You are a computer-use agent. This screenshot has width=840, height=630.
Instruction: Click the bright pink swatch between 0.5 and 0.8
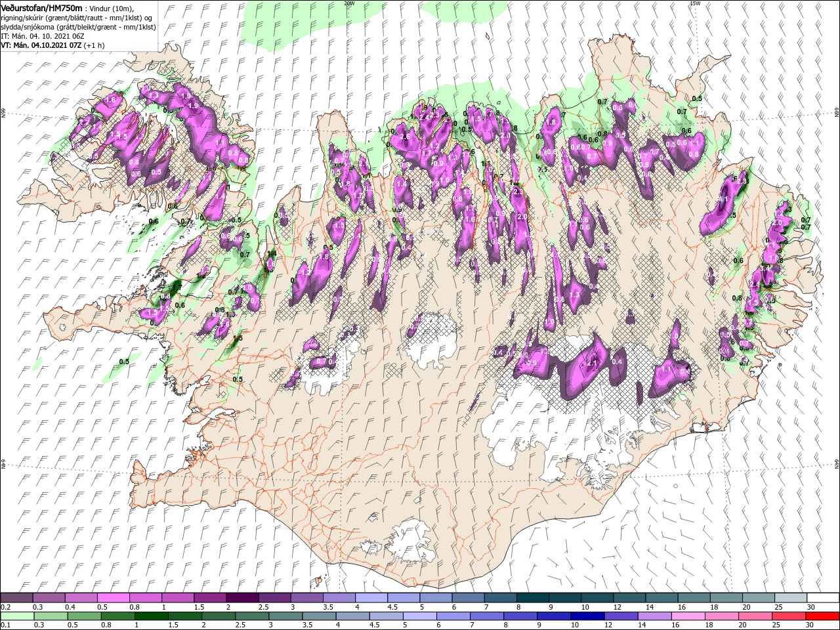[114, 598]
